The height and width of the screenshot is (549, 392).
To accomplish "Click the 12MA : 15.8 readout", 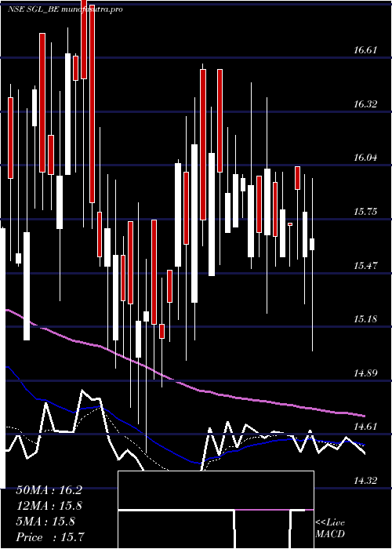I will click(49, 506).
